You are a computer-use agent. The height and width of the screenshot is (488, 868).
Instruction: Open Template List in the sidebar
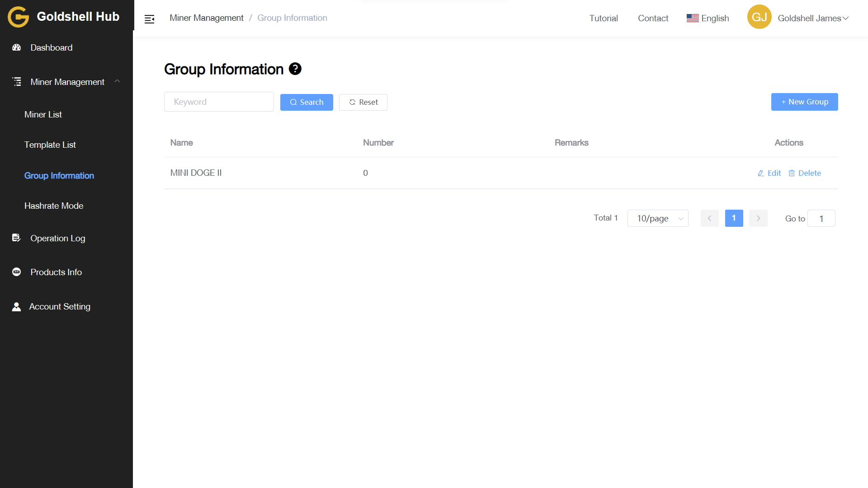[x=50, y=145]
